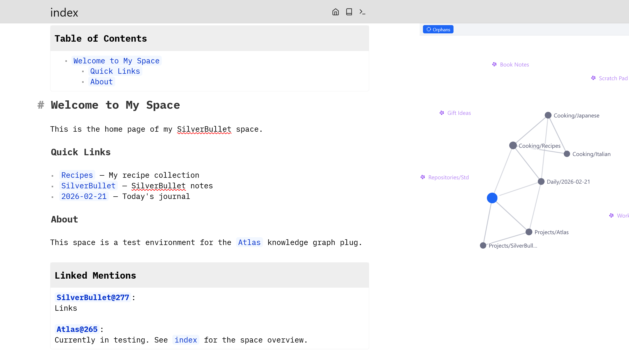The width and height of the screenshot is (629, 364).
Task: Click the home icon in top bar
Action: point(335,12)
